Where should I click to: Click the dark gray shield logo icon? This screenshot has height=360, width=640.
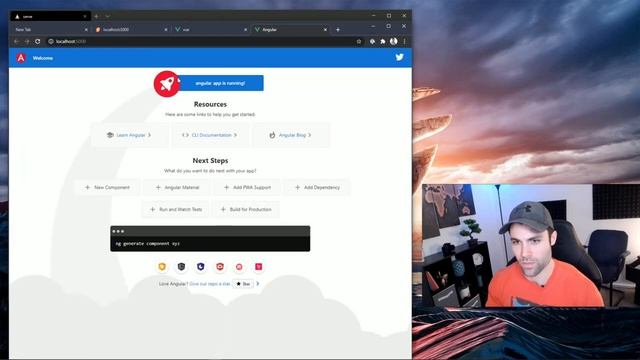[181, 267]
